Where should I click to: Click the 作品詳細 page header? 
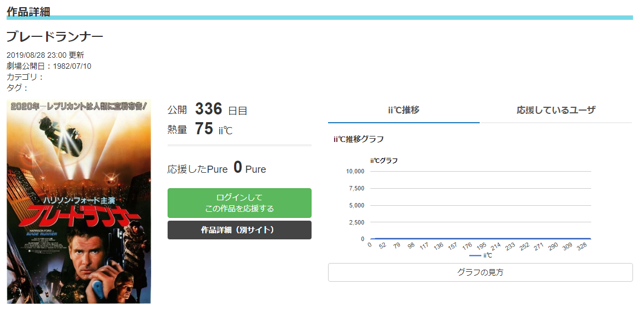[x=28, y=12]
